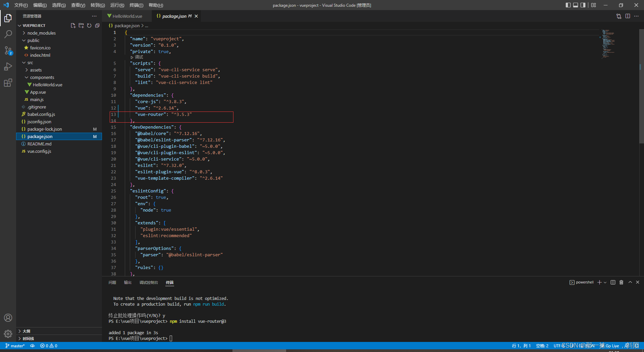Open the terminal launch profile dropdown arrow
This screenshot has width=644, height=352.
click(605, 282)
